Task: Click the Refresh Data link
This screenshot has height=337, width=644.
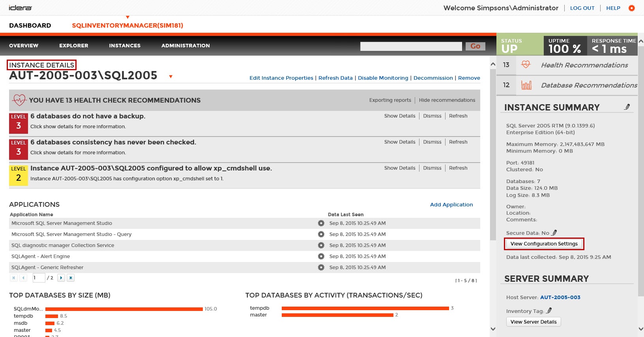Action: tap(335, 78)
